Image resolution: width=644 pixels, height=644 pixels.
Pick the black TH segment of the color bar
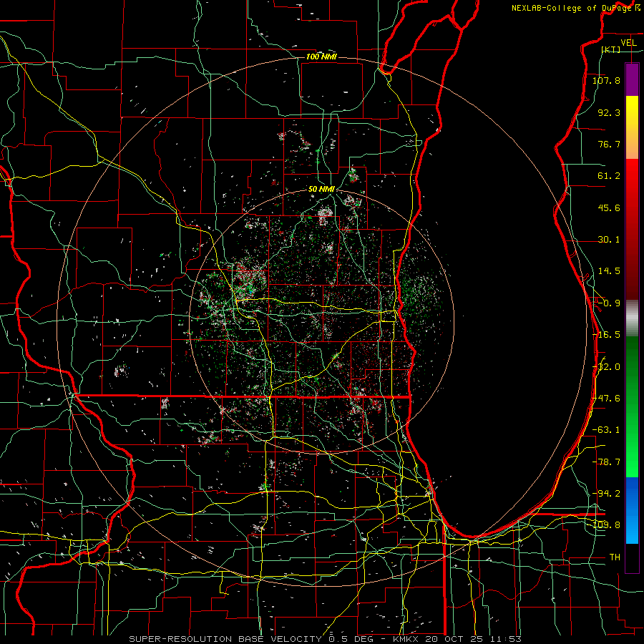click(x=632, y=558)
